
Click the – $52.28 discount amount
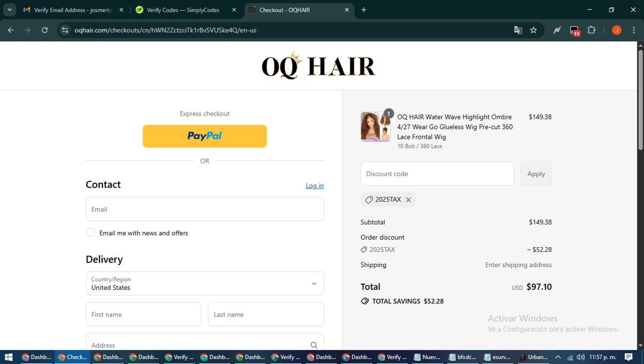[539, 250]
